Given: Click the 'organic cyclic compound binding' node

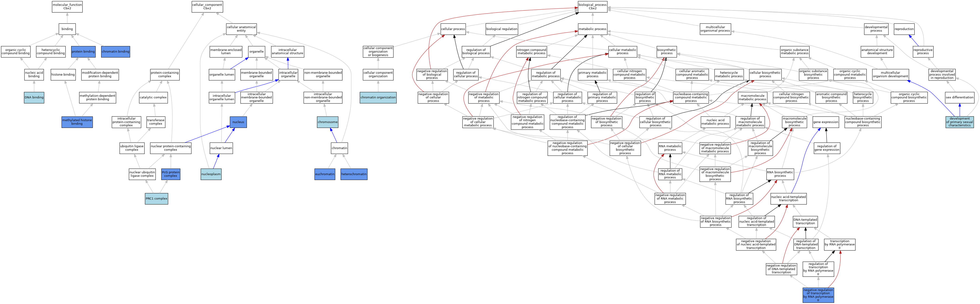Looking at the screenshot, I should click(x=16, y=52).
